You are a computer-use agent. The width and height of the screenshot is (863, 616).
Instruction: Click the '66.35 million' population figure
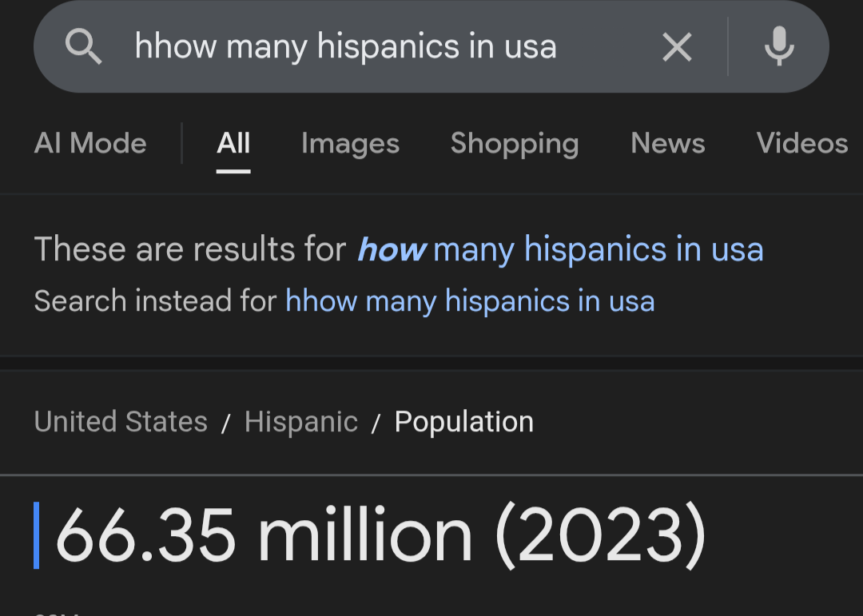pyautogui.click(x=264, y=535)
